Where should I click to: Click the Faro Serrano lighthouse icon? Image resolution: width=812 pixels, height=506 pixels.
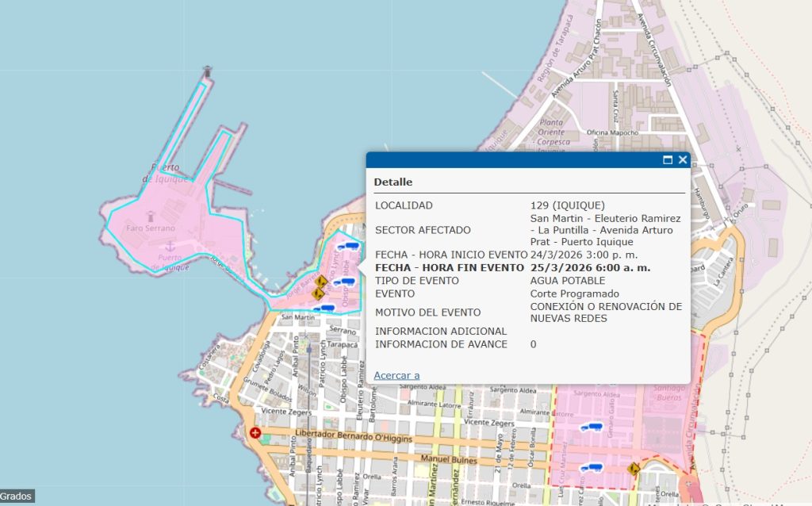click(x=151, y=216)
